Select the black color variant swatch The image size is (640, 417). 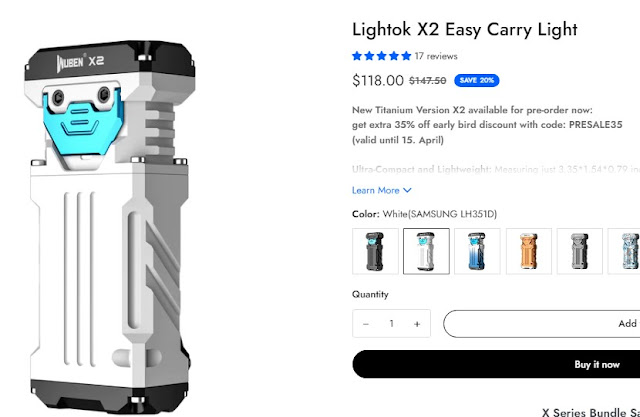[x=375, y=251]
